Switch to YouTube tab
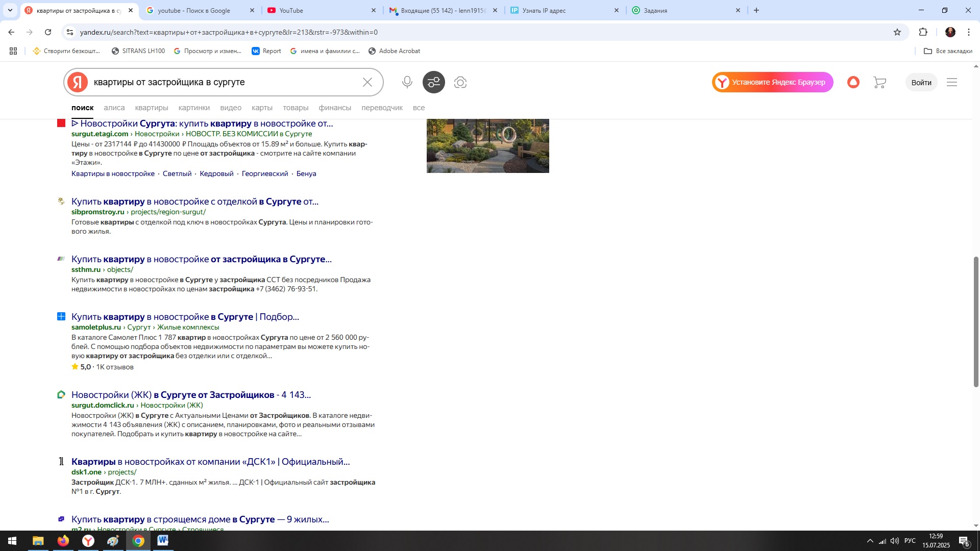Viewport: 980px width, 551px height. pyautogui.click(x=322, y=10)
